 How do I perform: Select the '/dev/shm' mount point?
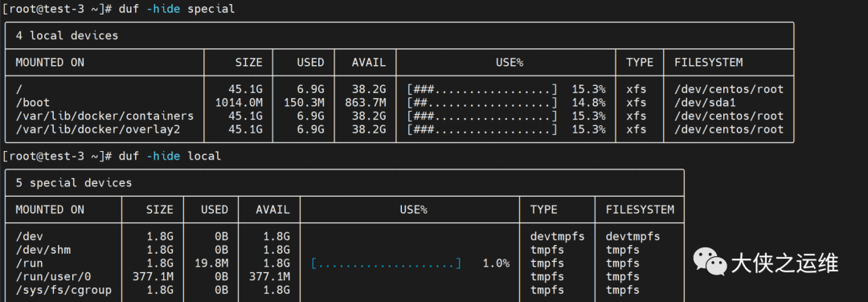[x=43, y=250]
